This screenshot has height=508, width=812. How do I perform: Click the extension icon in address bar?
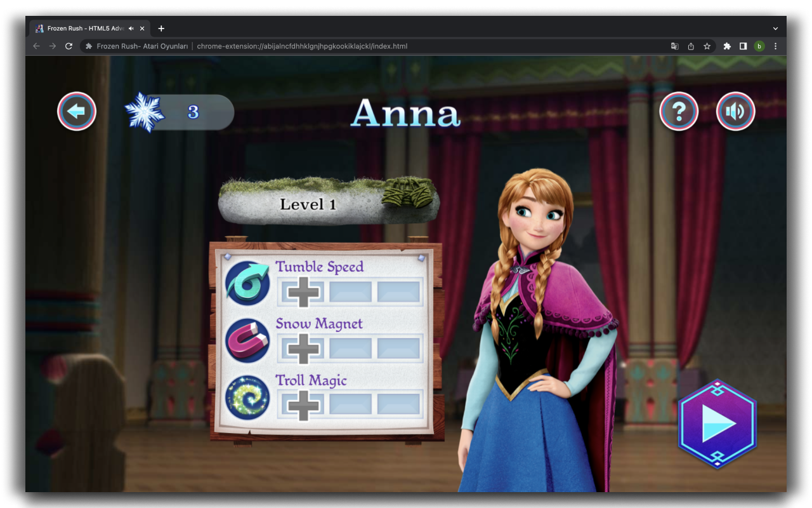click(89, 46)
